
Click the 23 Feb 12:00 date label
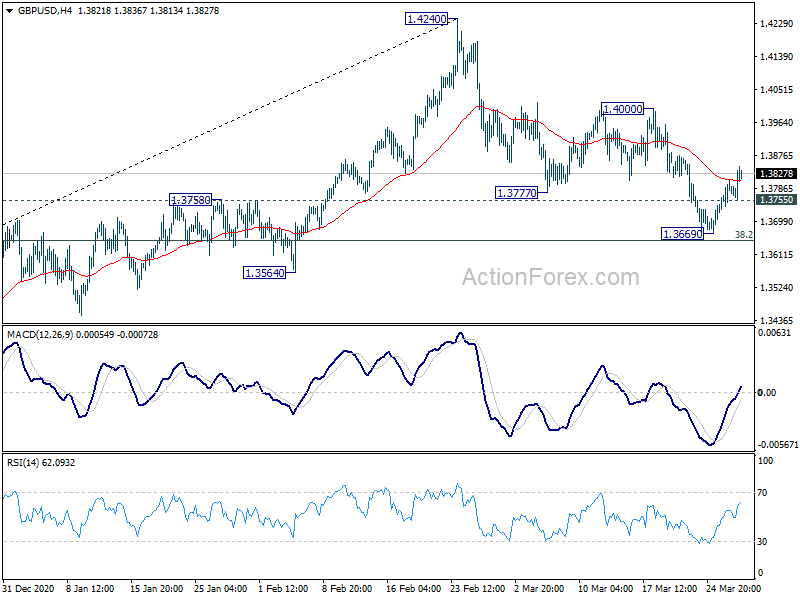478,589
